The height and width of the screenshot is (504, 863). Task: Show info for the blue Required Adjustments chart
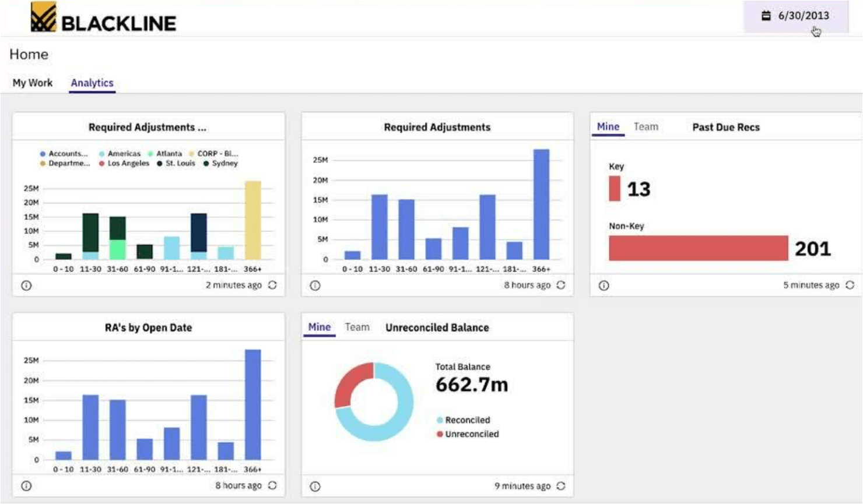[315, 286]
